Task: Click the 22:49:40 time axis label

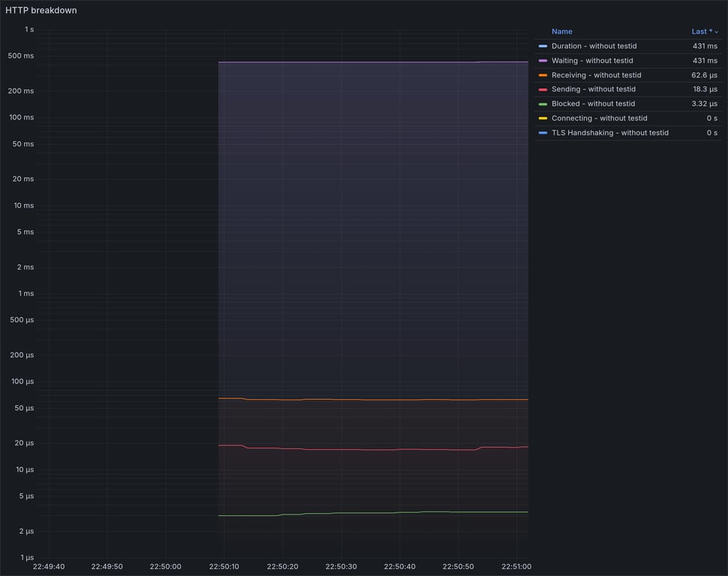Action: 49,566
